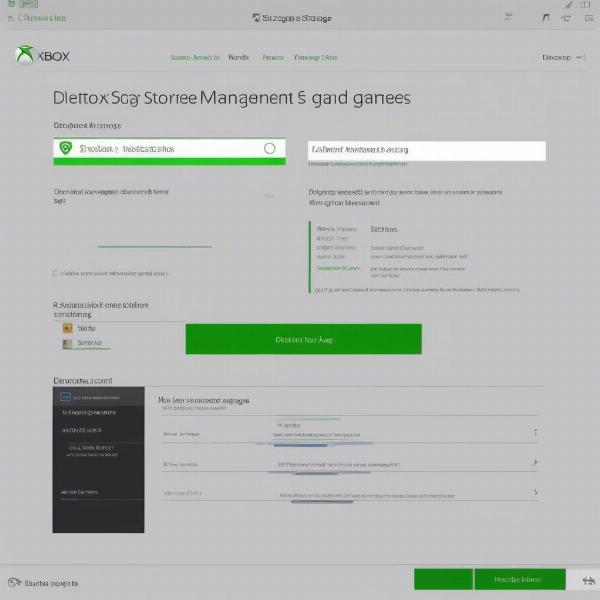Click the icon on the light tile beside the green footer buttons

588,580
